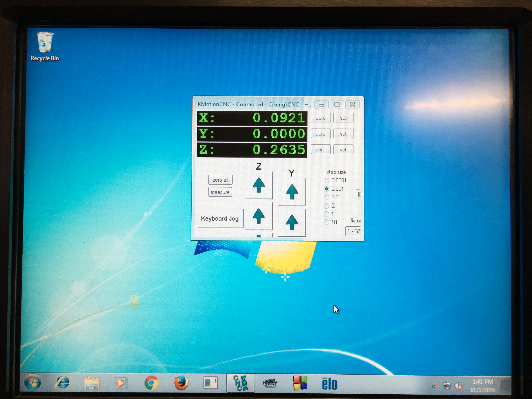Expand the fixture offset dropdown

353,231
